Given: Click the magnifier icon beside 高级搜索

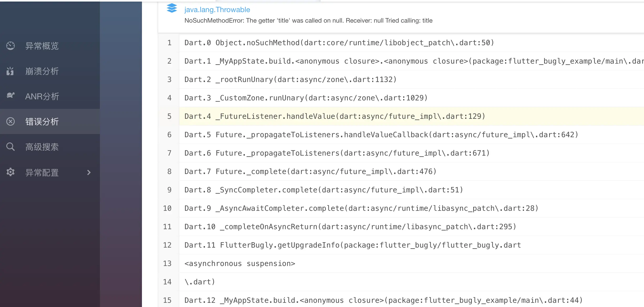Looking at the screenshot, I should [11, 147].
